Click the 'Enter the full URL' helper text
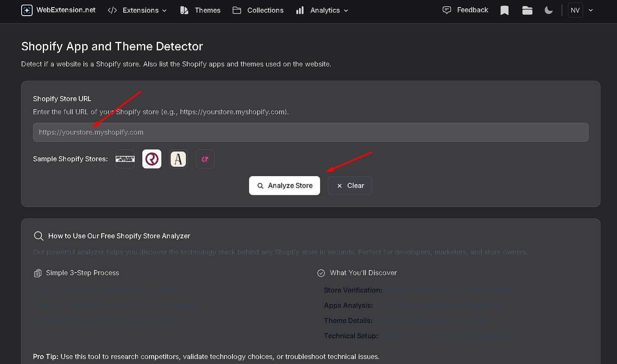617x364 pixels. click(x=161, y=112)
